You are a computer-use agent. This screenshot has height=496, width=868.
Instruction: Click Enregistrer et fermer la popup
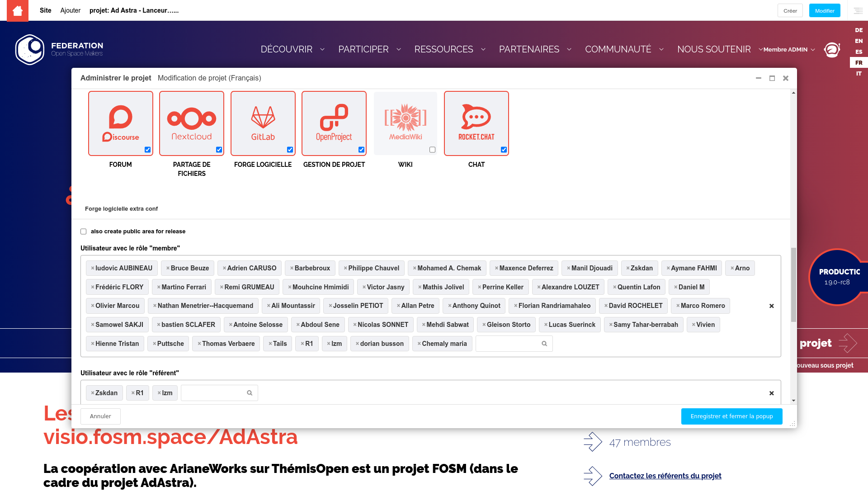point(731,416)
